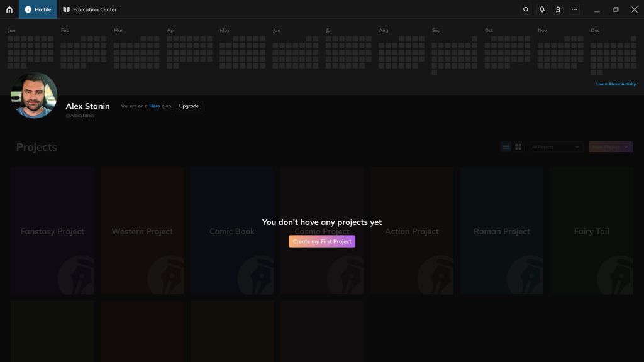
Task: Click the Hero plan link
Action: pos(154,106)
